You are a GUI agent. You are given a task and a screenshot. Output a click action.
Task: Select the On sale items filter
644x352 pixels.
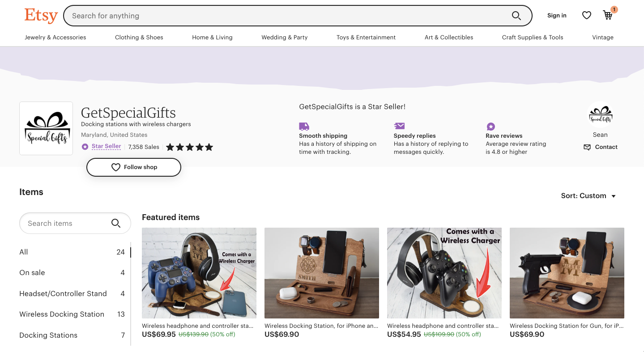click(32, 273)
